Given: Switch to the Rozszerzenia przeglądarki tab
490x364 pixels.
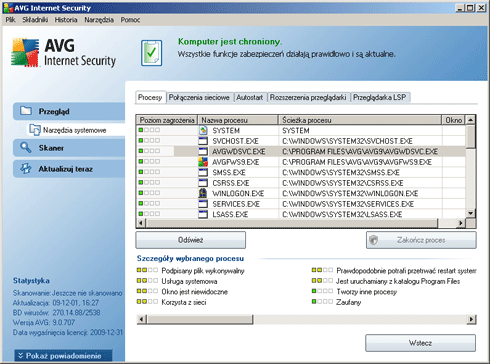Looking at the screenshot, I should coord(308,97).
